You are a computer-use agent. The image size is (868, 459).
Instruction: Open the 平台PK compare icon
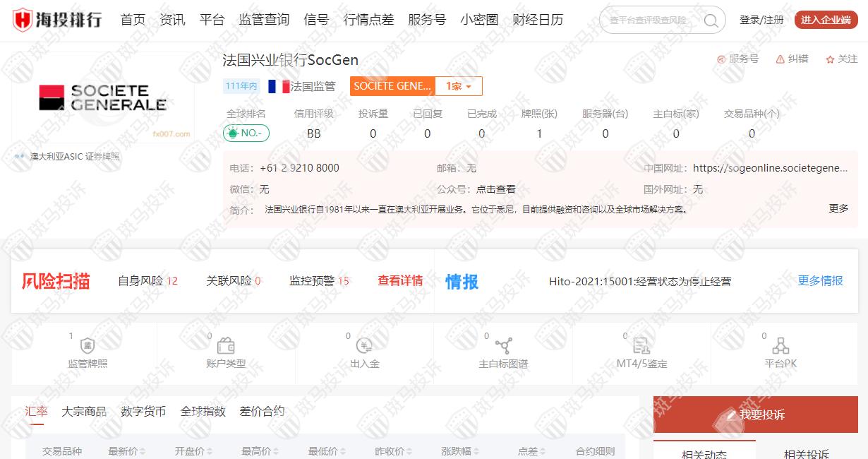780,346
